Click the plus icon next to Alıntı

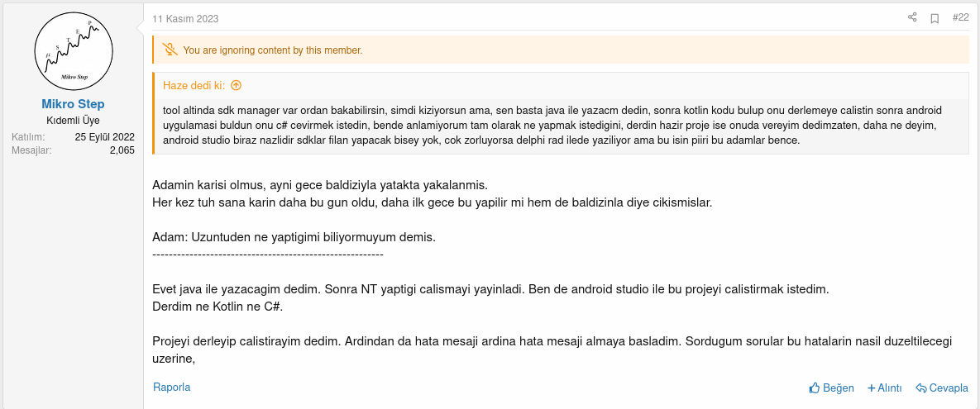point(871,388)
